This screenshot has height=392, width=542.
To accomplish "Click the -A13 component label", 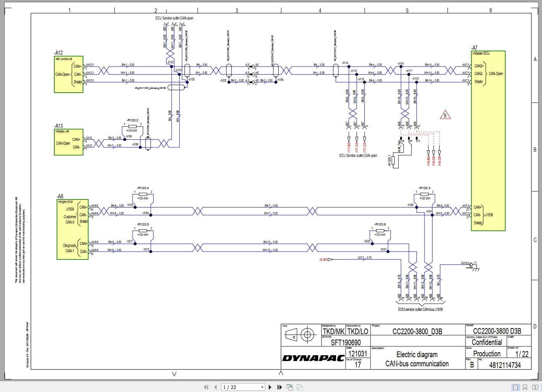I will pyautogui.click(x=59, y=126).
